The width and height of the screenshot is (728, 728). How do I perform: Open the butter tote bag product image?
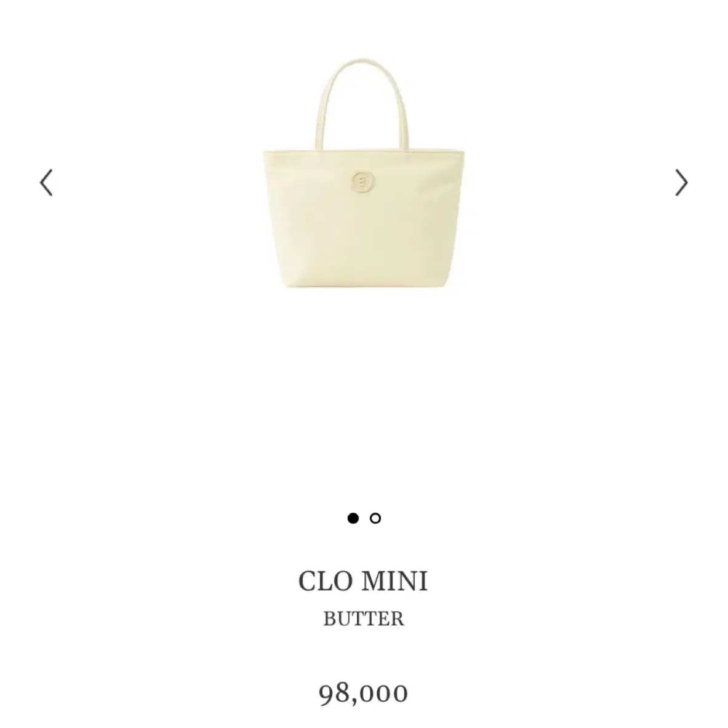(364, 173)
